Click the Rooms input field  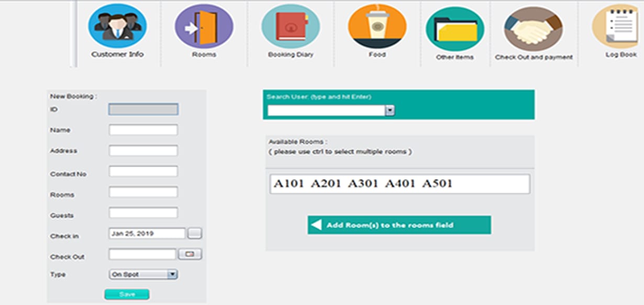[x=143, y=192]
